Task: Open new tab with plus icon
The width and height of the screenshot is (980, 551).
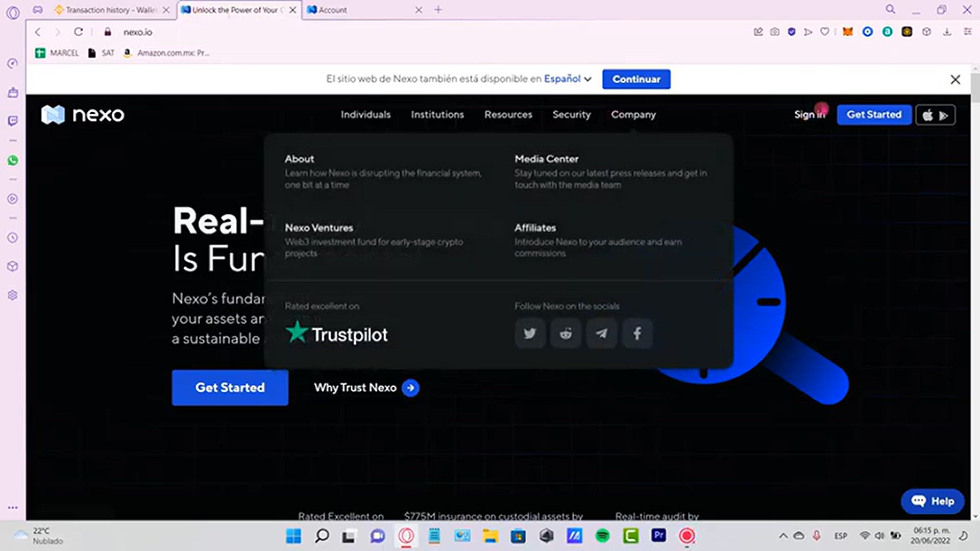Action: coord(438,10)
